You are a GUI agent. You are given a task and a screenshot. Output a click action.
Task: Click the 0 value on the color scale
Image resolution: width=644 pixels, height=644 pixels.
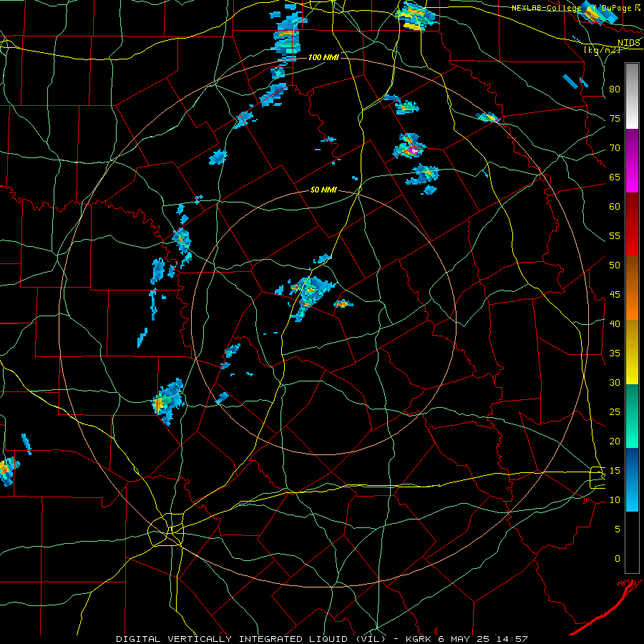point(618,559)
